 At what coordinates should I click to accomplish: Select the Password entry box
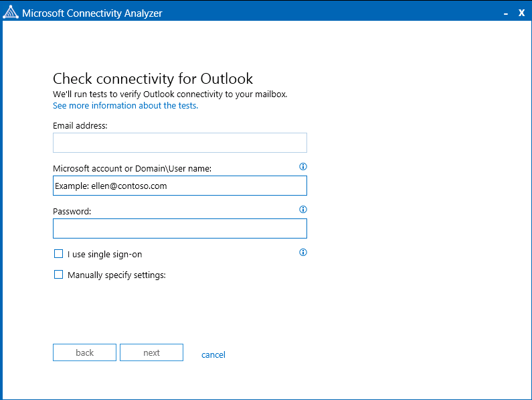click(179, 228)
